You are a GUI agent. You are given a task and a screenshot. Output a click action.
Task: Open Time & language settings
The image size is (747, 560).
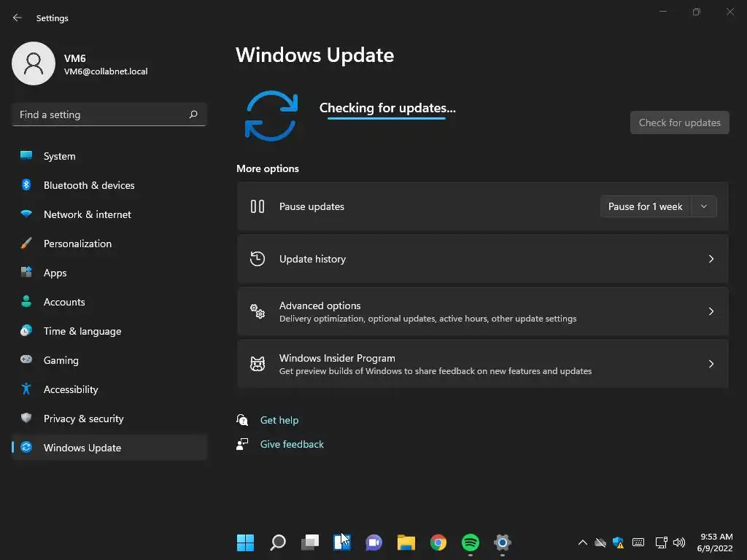pyautogui.click(x=109, y=331)
